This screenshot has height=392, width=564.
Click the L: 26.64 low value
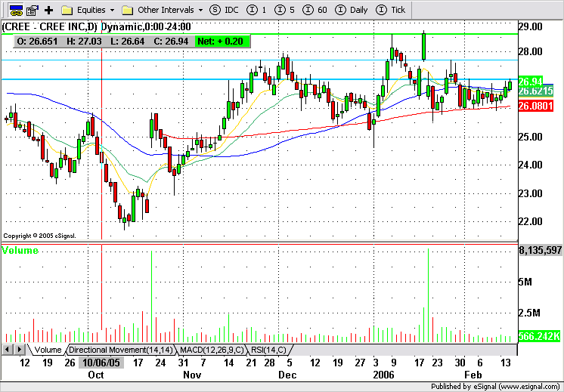pyautogui.click(x=127, y=42)
